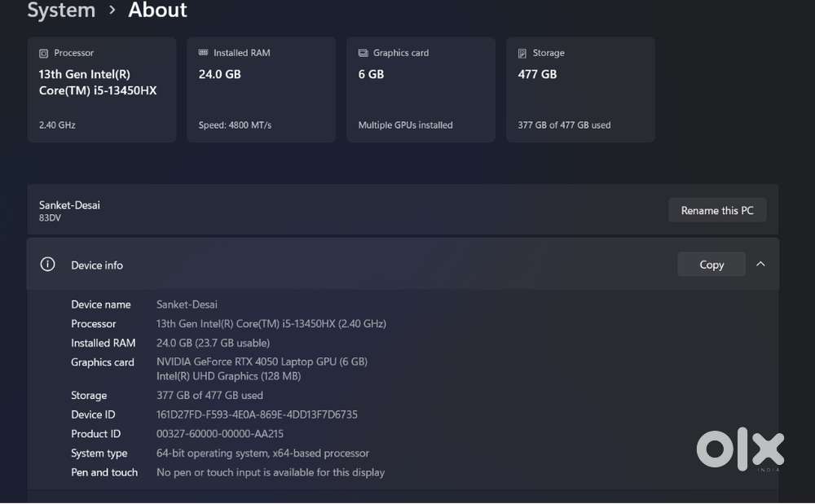The height and width of the screenshot is (504, 815).
Task: Click the Sanket-Desai PC name heading
Action: click(69, 205)
